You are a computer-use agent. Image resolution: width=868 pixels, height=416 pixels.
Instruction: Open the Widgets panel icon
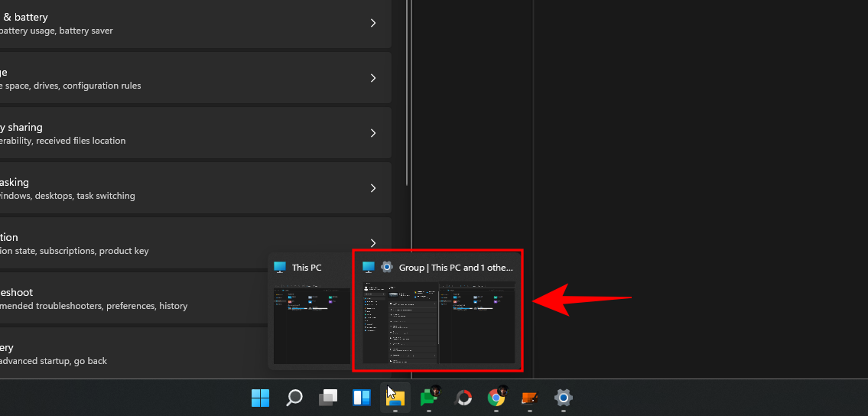pyautogui.click(x=362, y=398)
